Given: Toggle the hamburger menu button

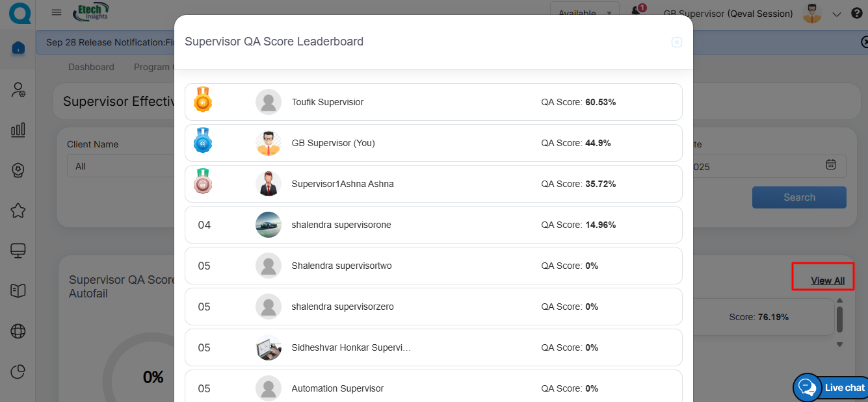Looking at the screenshot, I should point(57,12).
